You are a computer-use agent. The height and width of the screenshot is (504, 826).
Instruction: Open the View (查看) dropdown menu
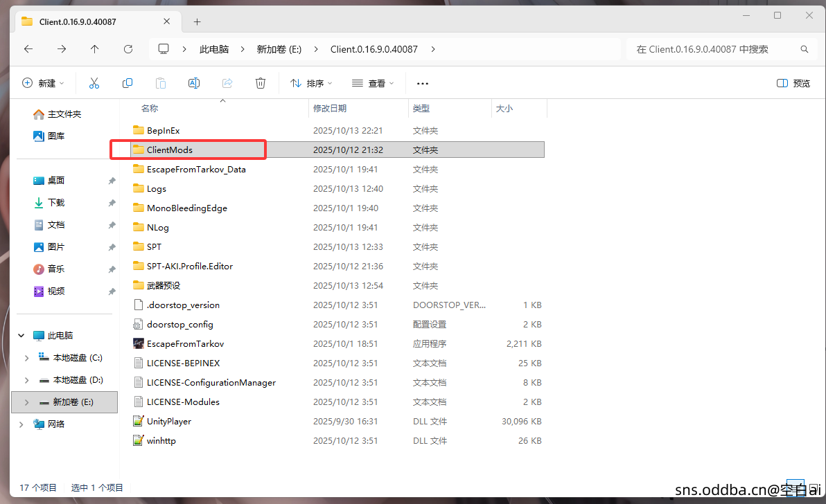pos(373,83)
